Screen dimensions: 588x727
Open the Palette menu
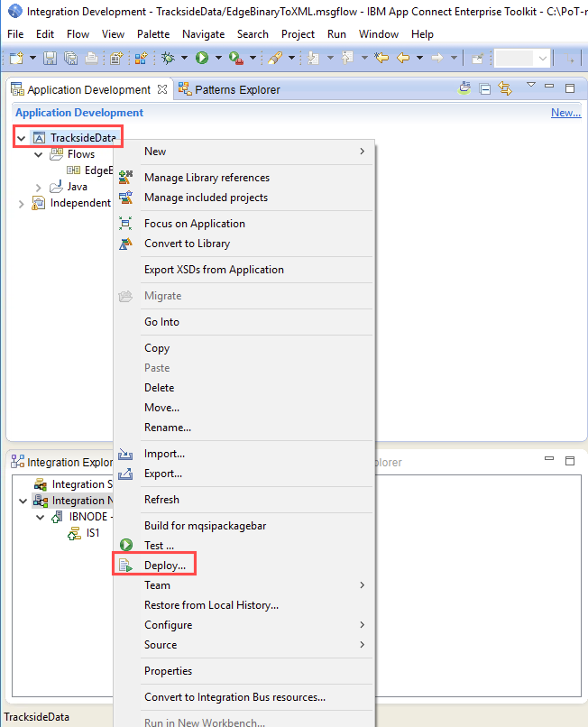click(x=153, y=34)
